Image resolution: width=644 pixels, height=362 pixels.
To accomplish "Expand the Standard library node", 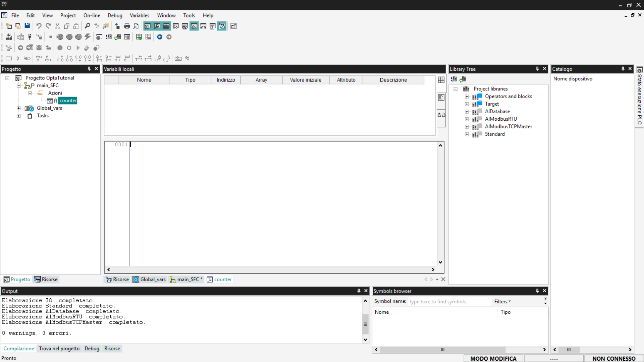I will pyautogui.click(x=467, y=134).
